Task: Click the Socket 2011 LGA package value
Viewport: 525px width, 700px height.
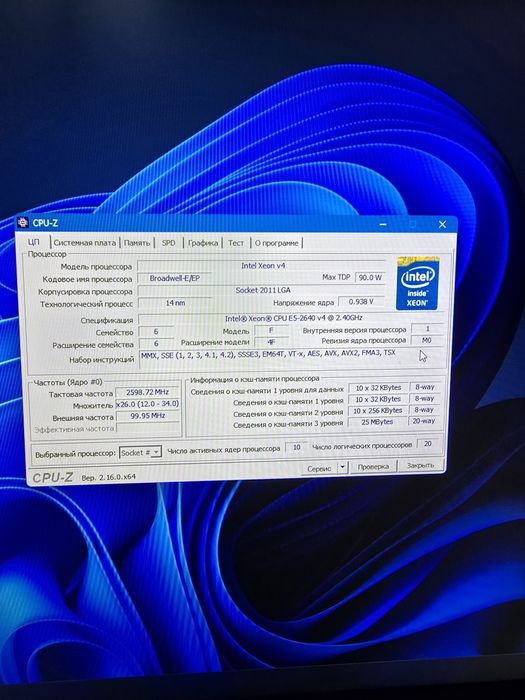Action: [x=262, y=290]
